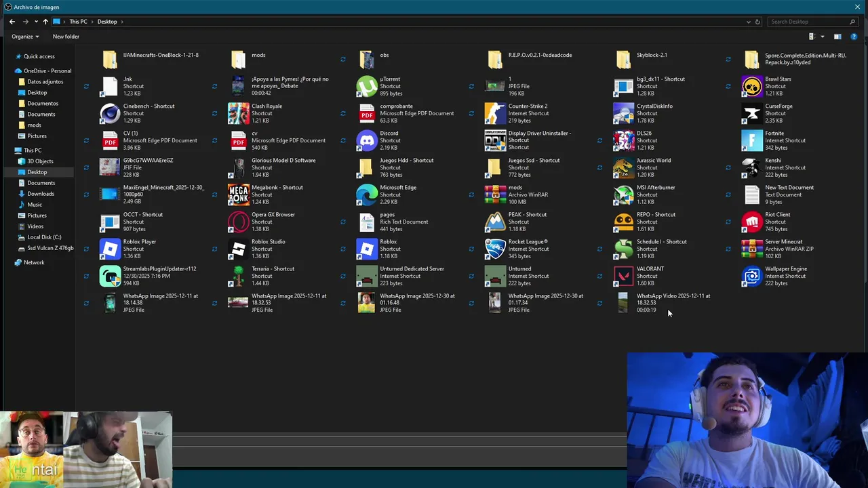Image resolution: width=868 pixels, height=488 pixels.
Task: Click the New folder button
Action: pos(66,37)
